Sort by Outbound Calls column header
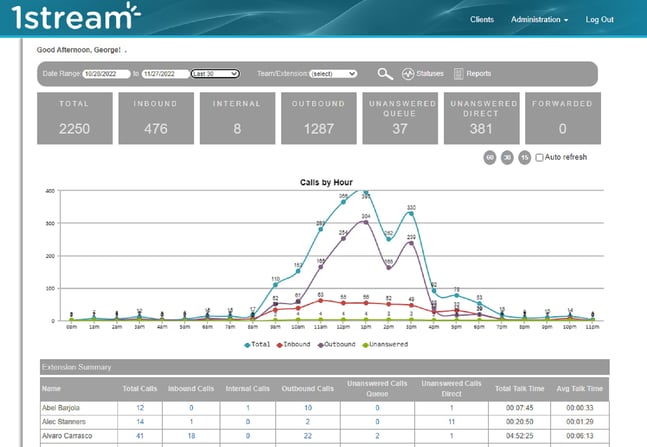Screen dimensions: 647x447 coord(307,389)
